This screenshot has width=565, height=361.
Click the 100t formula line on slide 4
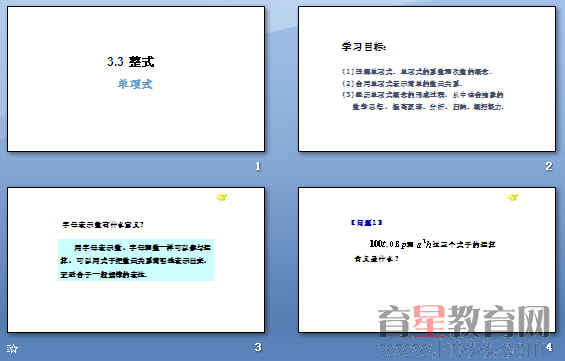(x=432, y=244)
